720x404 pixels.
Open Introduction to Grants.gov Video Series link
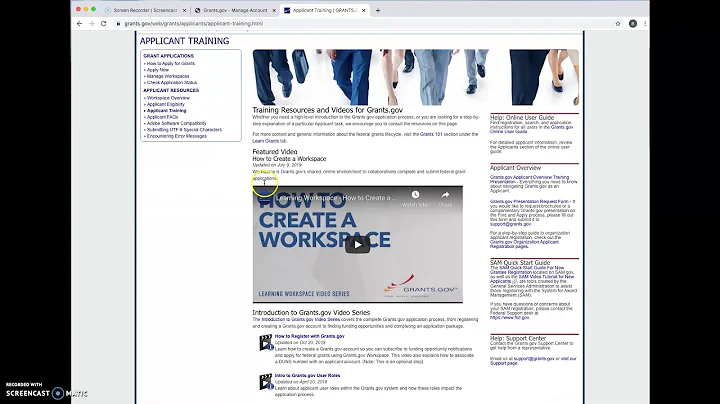point(301,319)
